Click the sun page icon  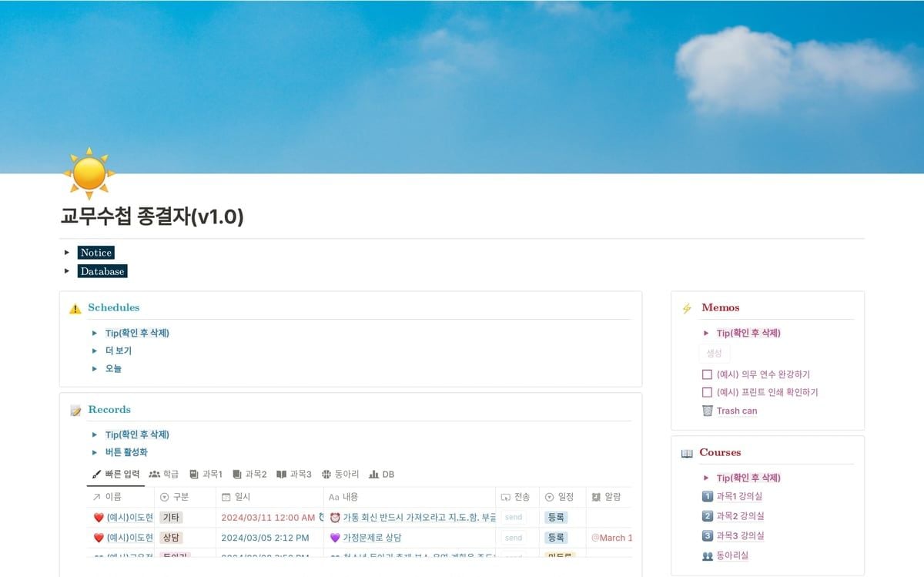90,172
